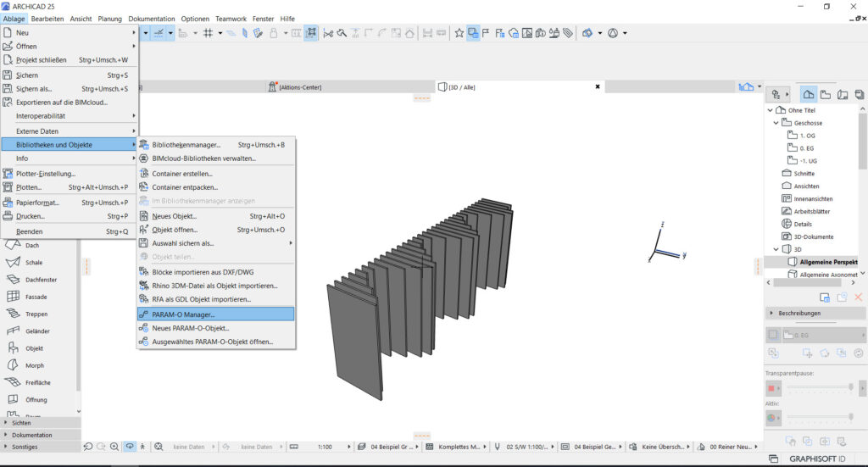The height and width of the screenshot is (467, 868).
Task: Click the red X delete icon in the navigator
Action: point(858,297)
